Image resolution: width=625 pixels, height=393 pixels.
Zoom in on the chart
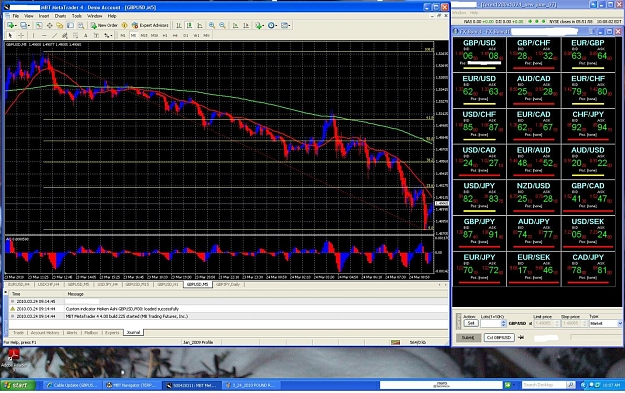pos(212,26)
